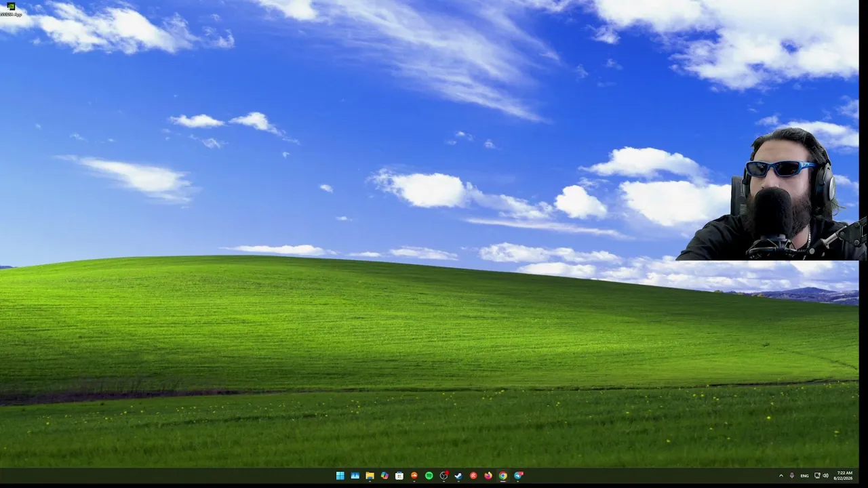Switch to Google Chrome on the taskbar
Screen dimensions: 868x488
(x=503, y=476)
